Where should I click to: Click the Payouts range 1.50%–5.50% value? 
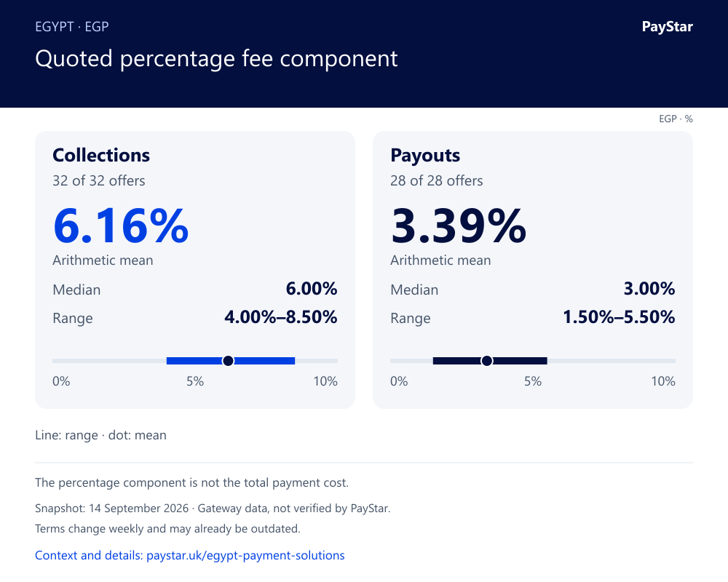tap(619, 317)
